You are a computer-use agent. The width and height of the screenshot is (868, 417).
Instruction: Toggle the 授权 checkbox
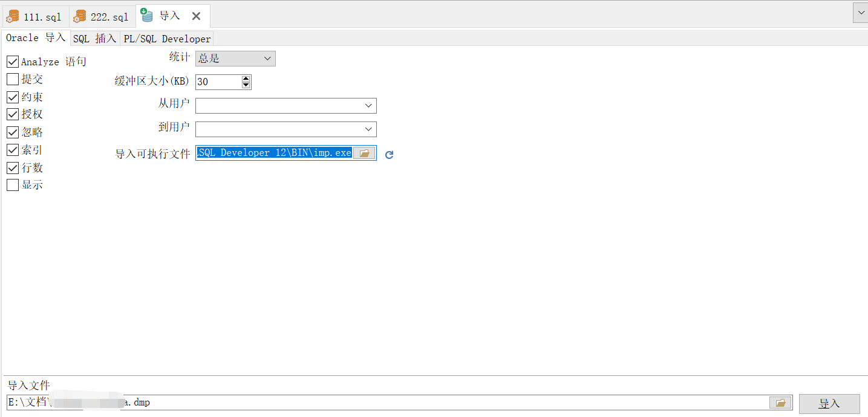tap(13, 114)
